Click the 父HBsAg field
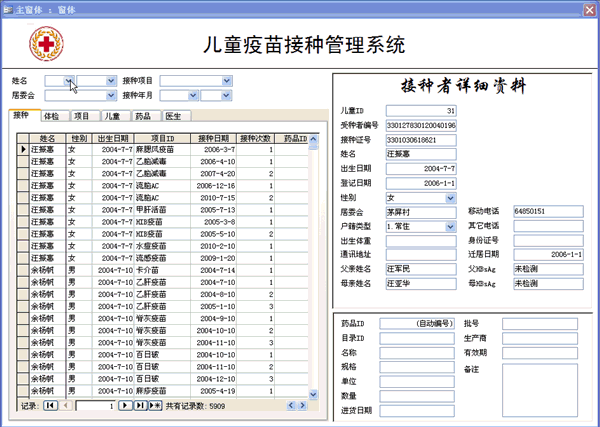The width and height of the screenshot is (600, 427). point(548,269)
